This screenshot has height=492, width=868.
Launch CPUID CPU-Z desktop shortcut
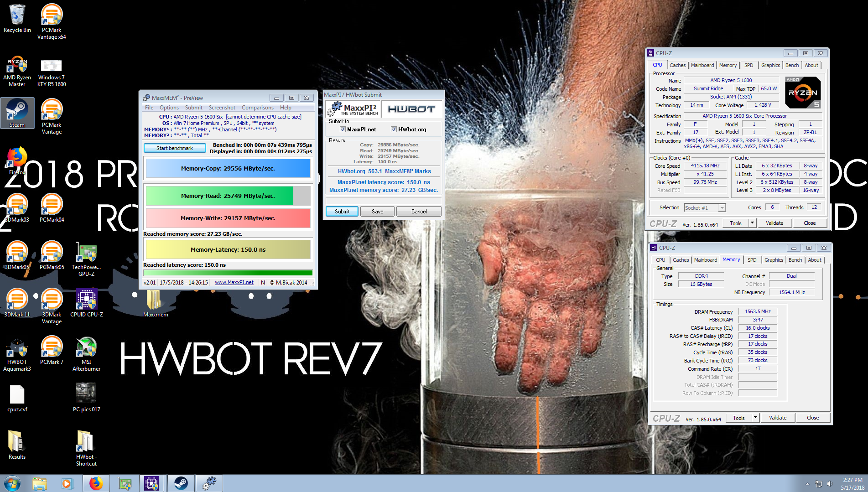click(86, 303)
